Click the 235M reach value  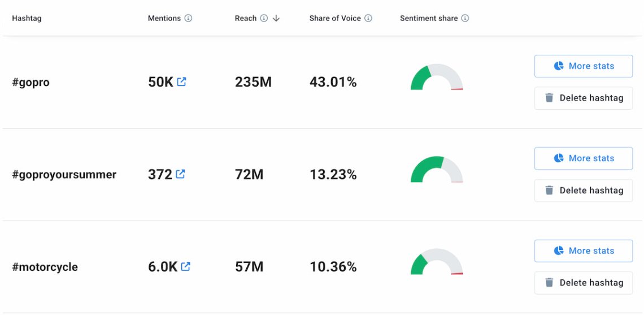[254, 82]
